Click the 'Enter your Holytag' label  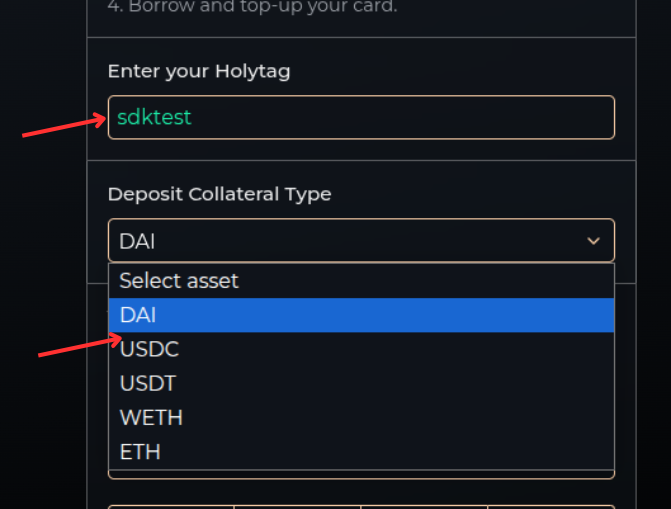point(199,71)
